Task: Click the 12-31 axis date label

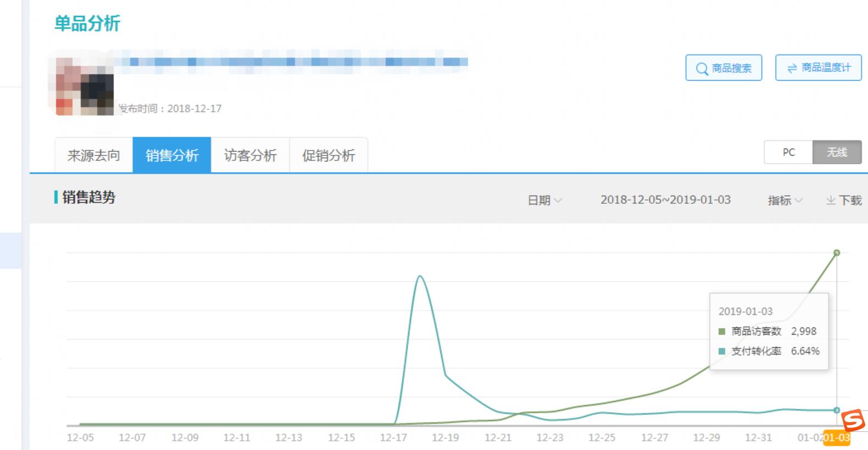Action: (758, 438)
